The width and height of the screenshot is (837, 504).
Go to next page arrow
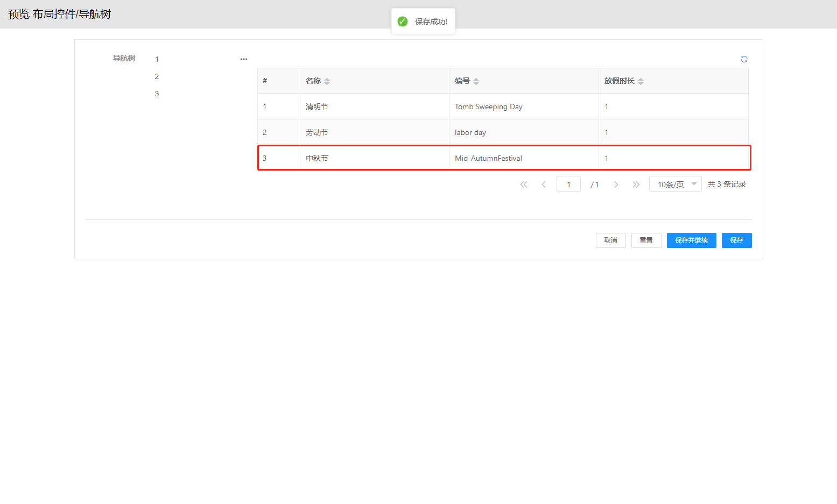pyautogui.click(x=616, y=184)
